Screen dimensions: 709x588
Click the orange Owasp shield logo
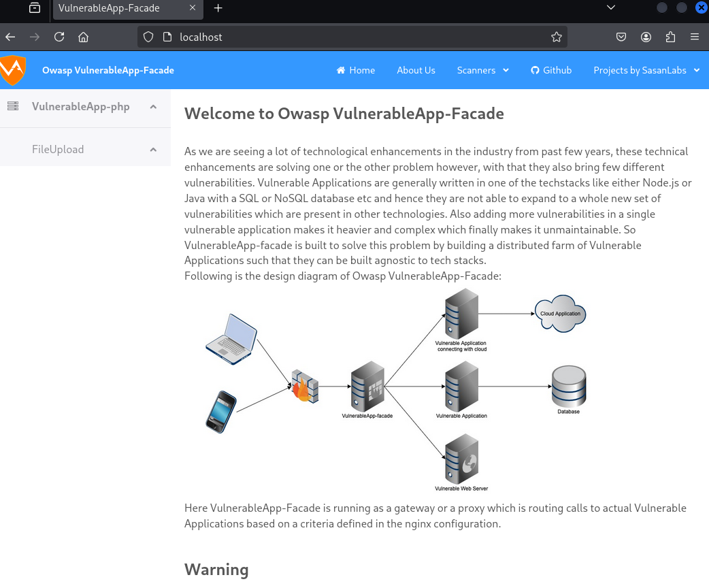[13, 70]
